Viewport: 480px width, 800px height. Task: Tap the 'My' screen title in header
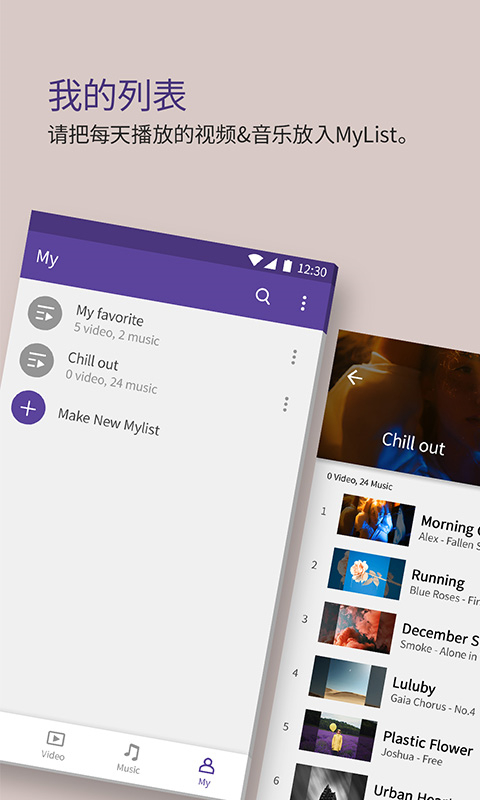(47, 258)
